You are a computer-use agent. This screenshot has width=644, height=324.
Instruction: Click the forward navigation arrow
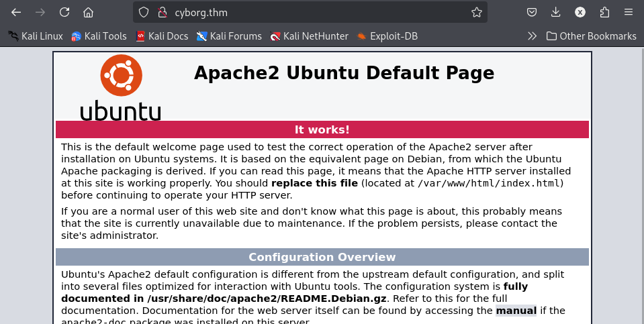tap(40, 12)
